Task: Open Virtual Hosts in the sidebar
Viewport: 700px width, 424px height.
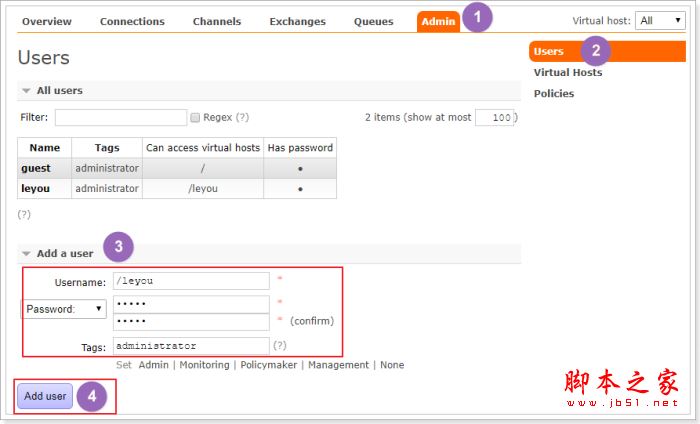Action: (567, 72)
